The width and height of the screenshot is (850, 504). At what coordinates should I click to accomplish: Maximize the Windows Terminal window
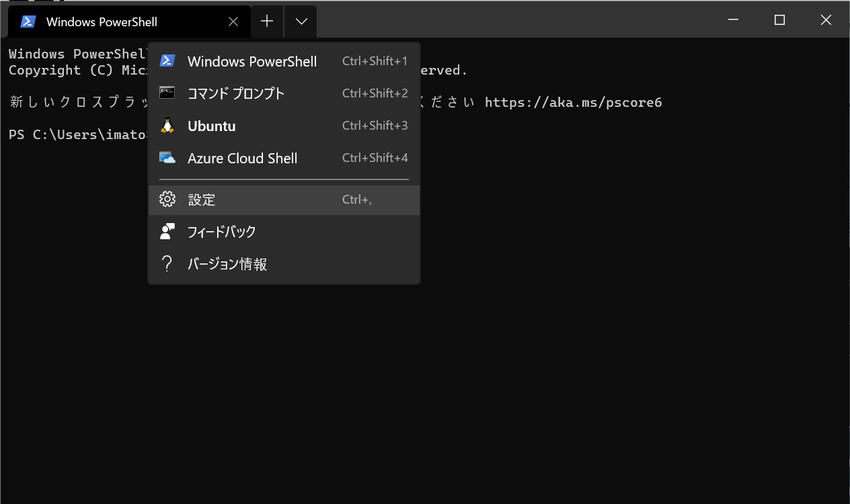(780, 20)
